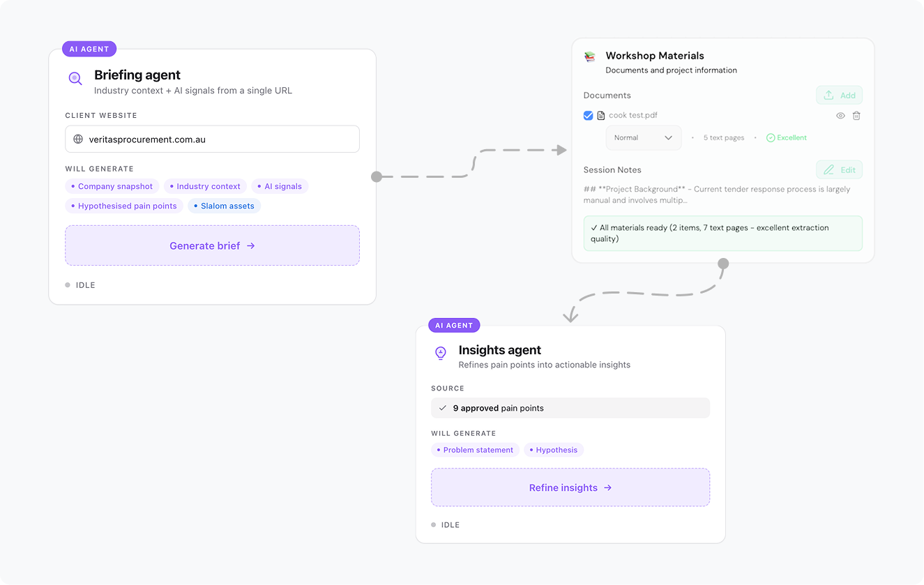This screenshot has width=924, height=585.
Task: Click the session notes Project Background text
Action: [717, 195]
